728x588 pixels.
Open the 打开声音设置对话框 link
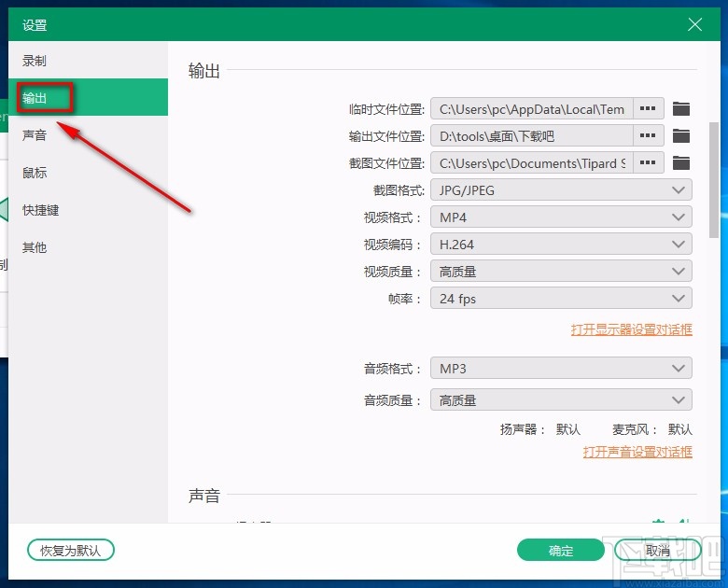[x=637, y=452]
